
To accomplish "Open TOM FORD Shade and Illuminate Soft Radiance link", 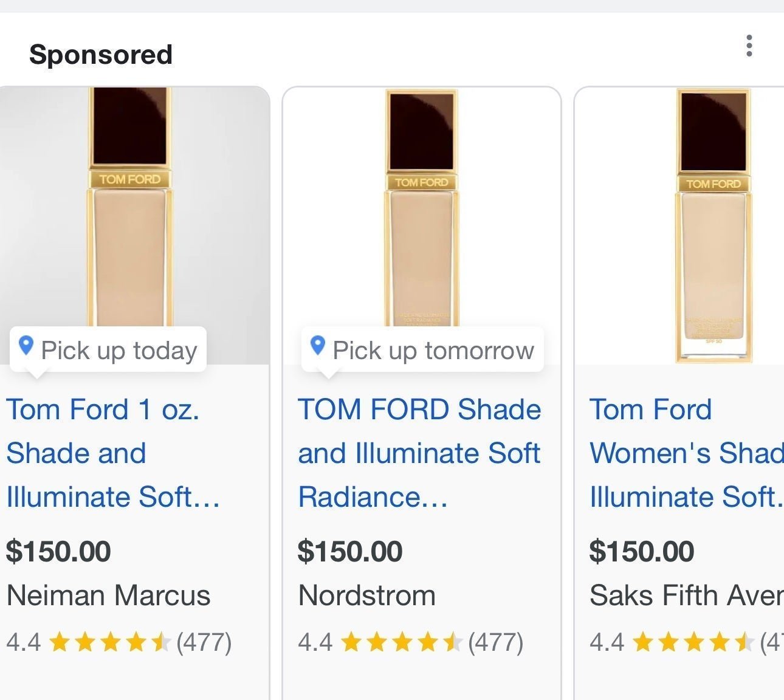I will click(419, 453).
